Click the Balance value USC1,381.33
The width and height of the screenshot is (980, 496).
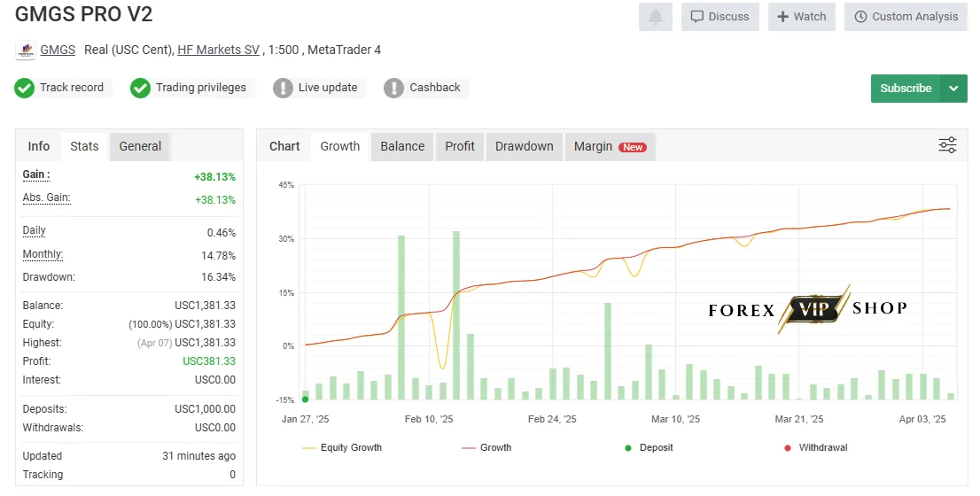205,306
